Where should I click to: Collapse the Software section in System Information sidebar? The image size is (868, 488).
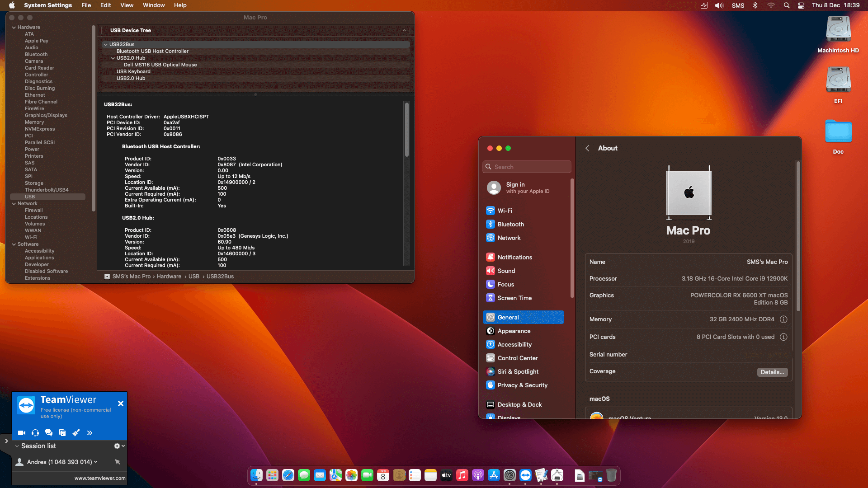14,244
